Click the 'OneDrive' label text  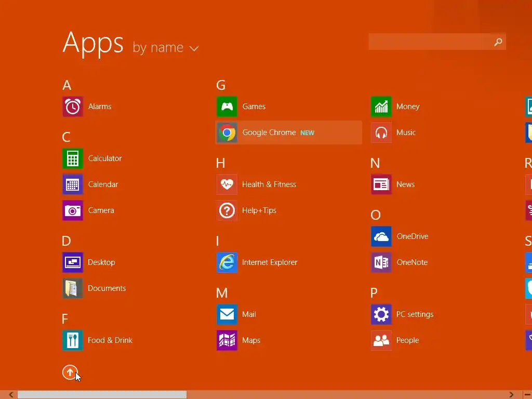[413, 236]
